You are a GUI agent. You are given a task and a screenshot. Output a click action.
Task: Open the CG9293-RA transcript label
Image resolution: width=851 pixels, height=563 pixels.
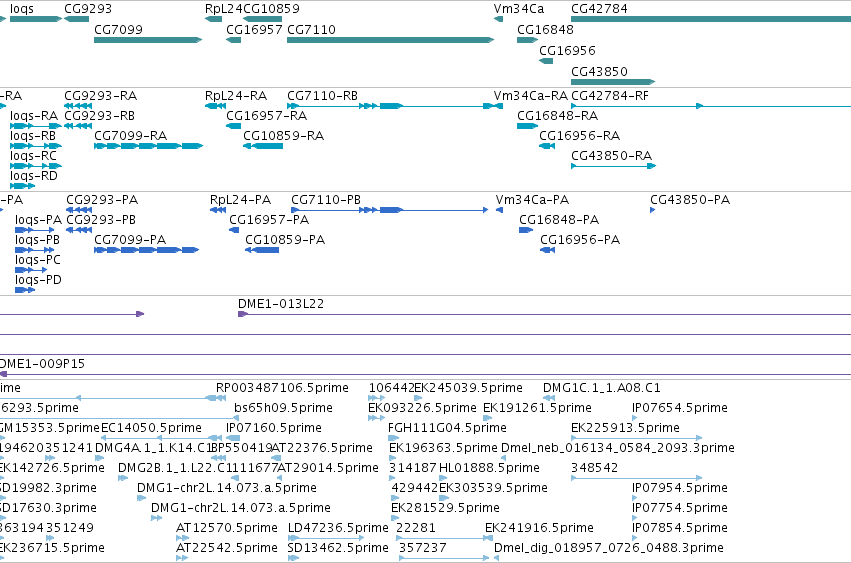pos(100,96)
